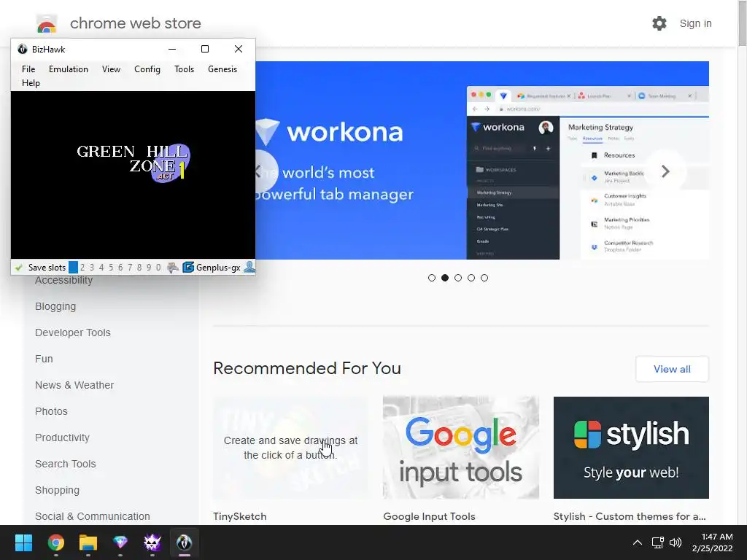Open the Accessibility category
This screenshot has height=560, width=747.
pyautogui.click(x=64, y=281)
